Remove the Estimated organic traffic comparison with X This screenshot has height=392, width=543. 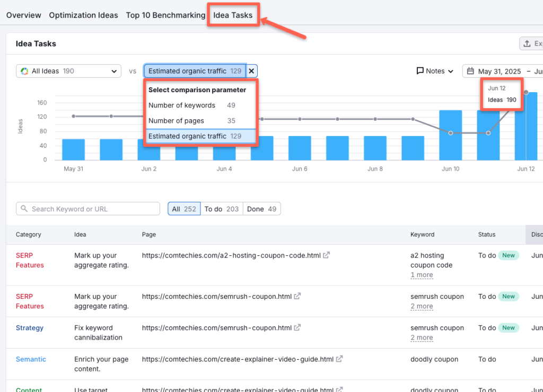252,70
